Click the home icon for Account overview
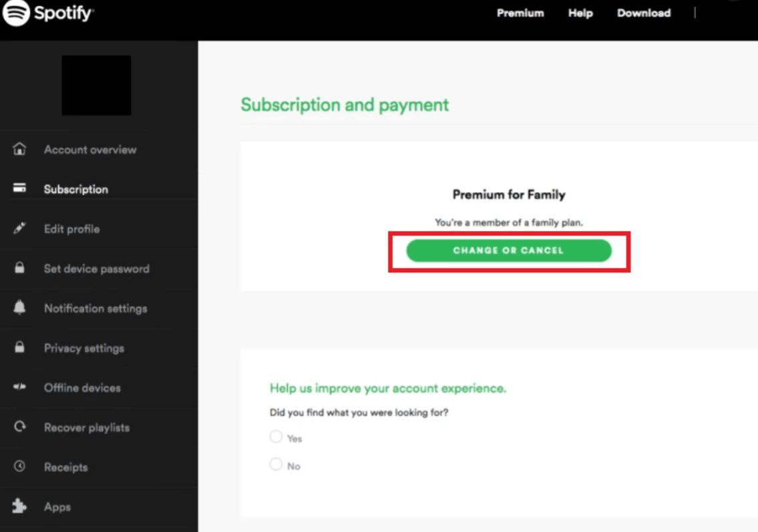The height and width of the screenshot is (532, 758). click(x=19, y=149)
